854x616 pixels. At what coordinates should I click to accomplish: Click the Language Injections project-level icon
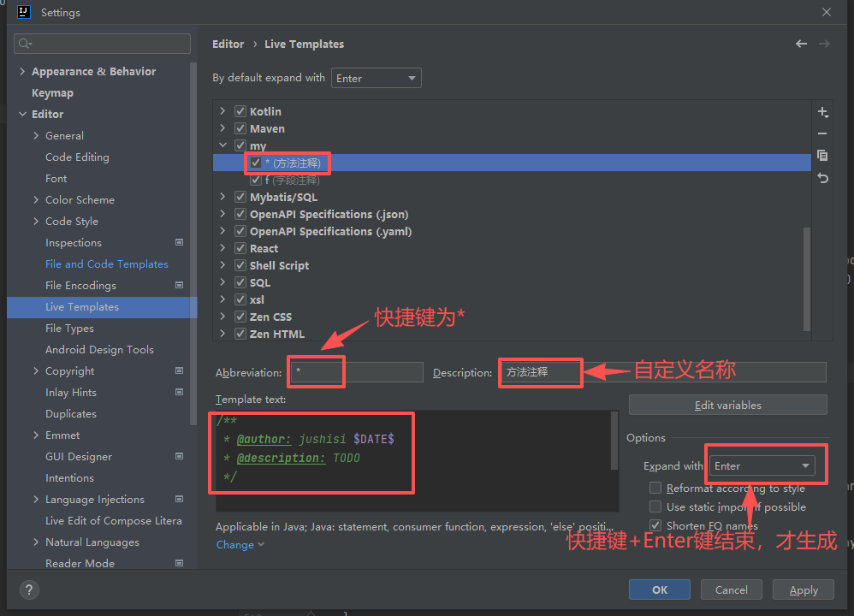[179, 499]
